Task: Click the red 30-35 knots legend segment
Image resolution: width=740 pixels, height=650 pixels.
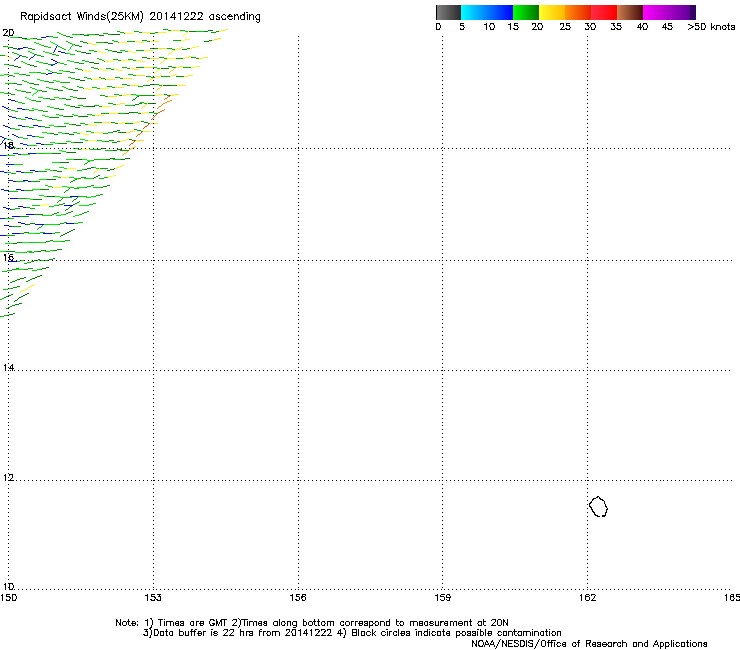Action: [604, 12]
